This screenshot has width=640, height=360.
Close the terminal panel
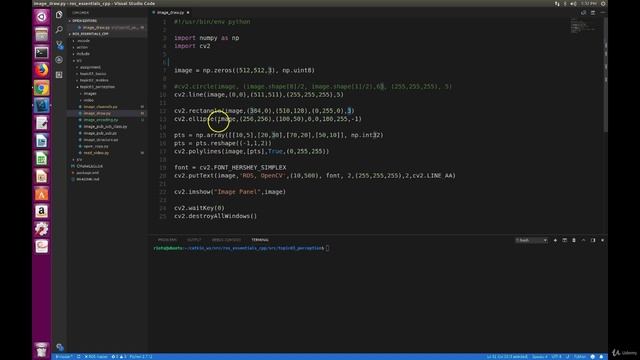coord(602,240)
